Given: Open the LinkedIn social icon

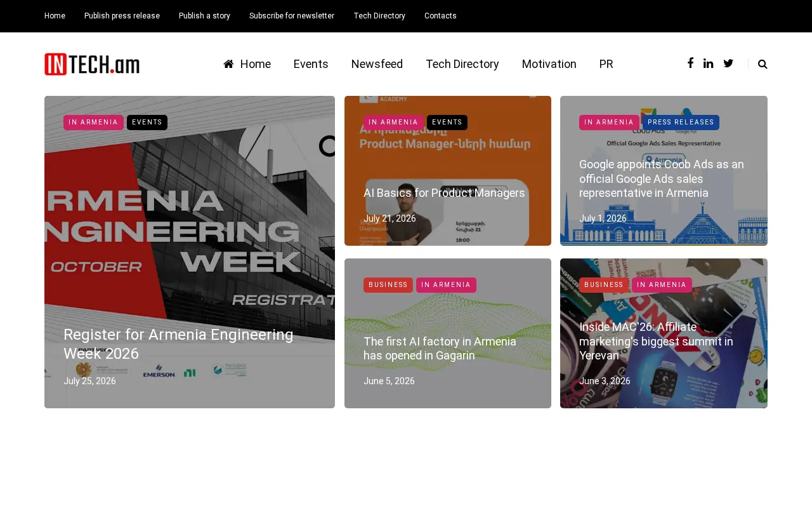Looking at the screenshot, I should [x=708, y=63].
